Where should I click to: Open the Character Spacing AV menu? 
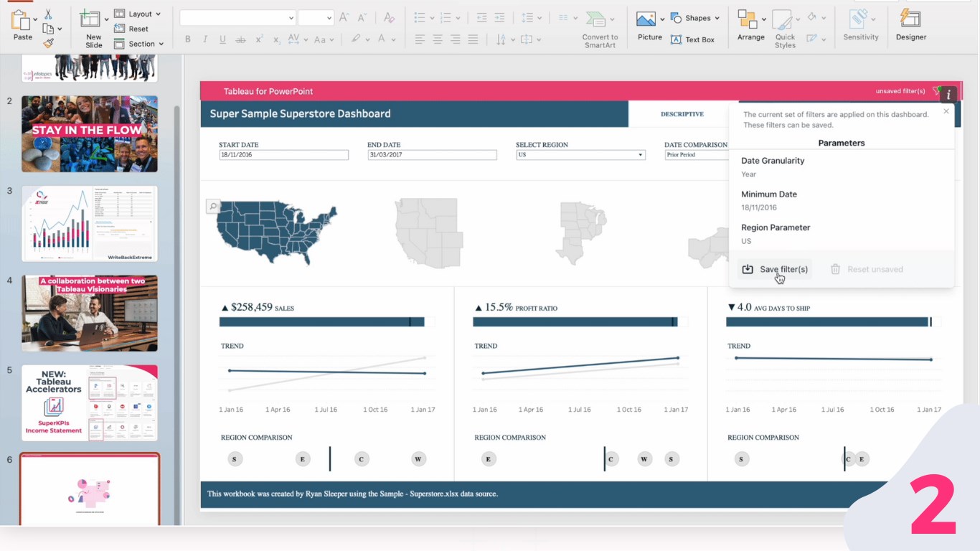tap(296, 39)
